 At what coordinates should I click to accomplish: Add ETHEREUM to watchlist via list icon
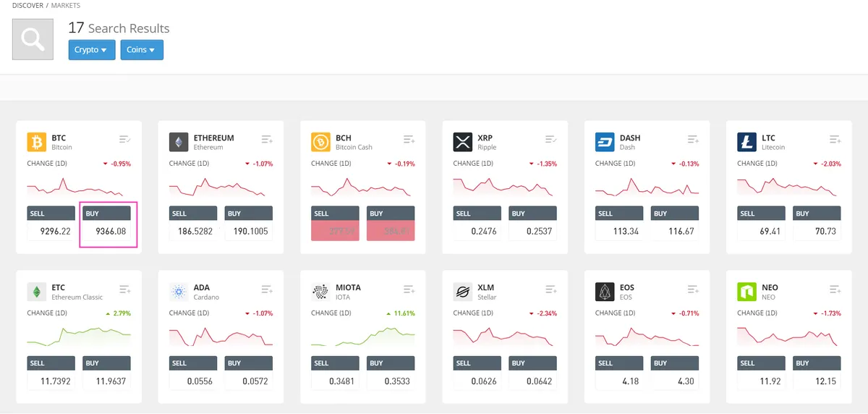267,139
